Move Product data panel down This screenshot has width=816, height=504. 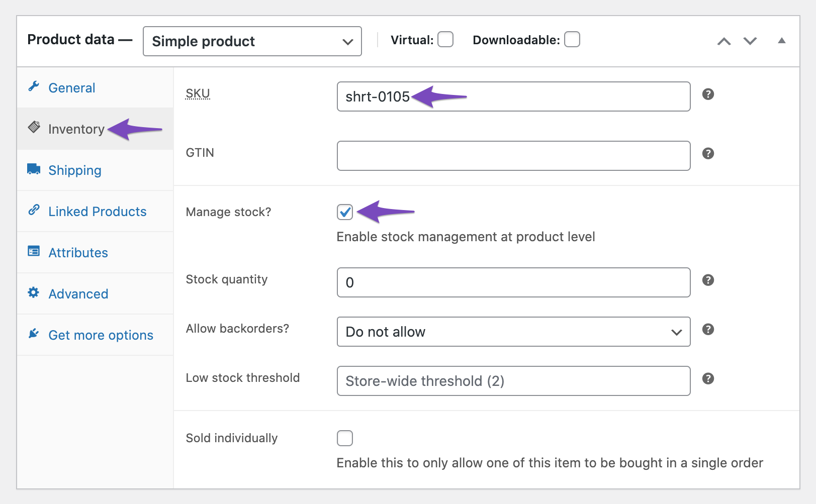750,41
